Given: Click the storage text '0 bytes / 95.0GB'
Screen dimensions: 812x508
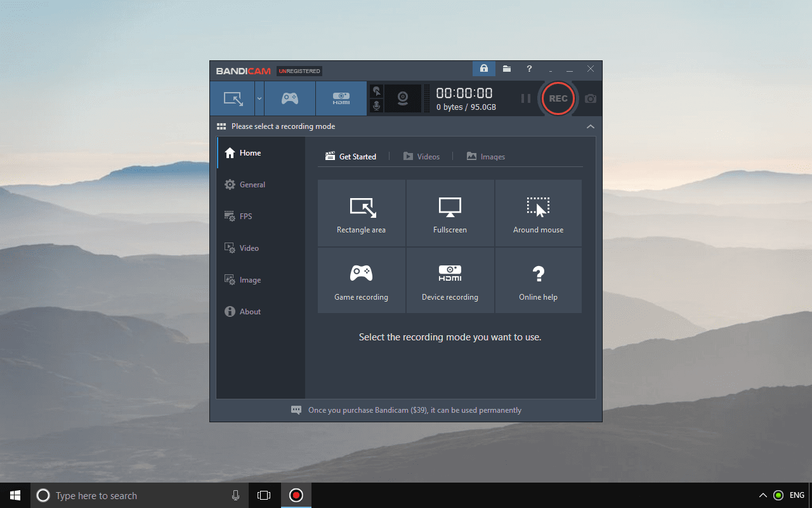Looking at the screenshot, I should 466,107.
